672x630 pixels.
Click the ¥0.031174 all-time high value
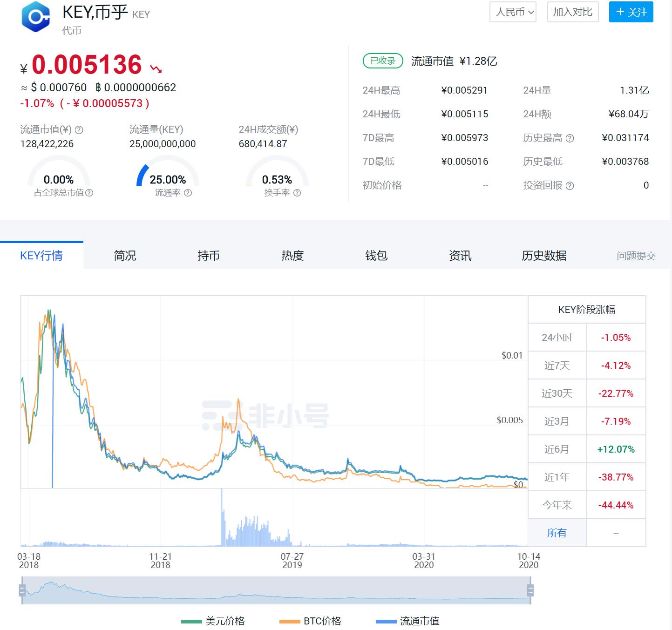pyautogui.click(x=625, y=138)
